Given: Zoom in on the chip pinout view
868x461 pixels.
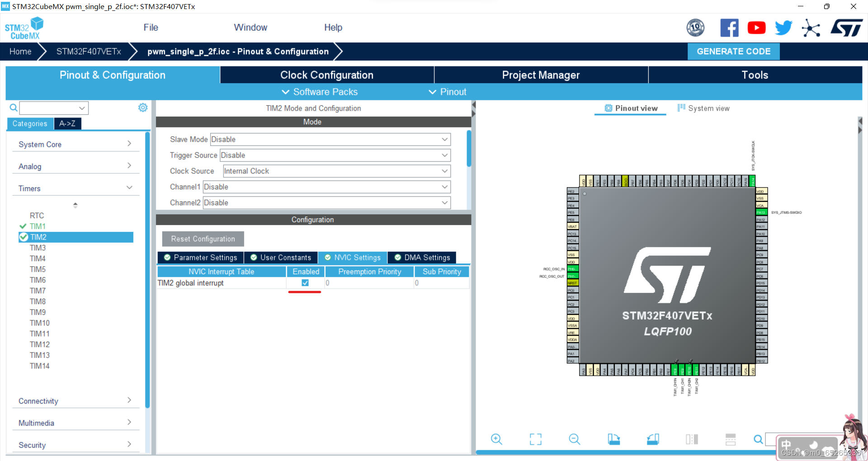Looking at the screenshot, I should coord(496,439).
